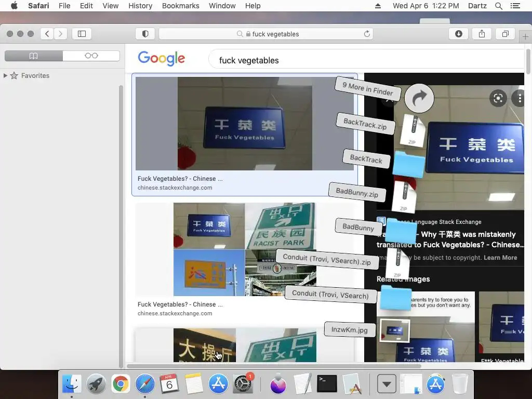Screen dimensions: 532x399
Task: Select Favorites in the sidebar
Action: click(x=35, y=75)
